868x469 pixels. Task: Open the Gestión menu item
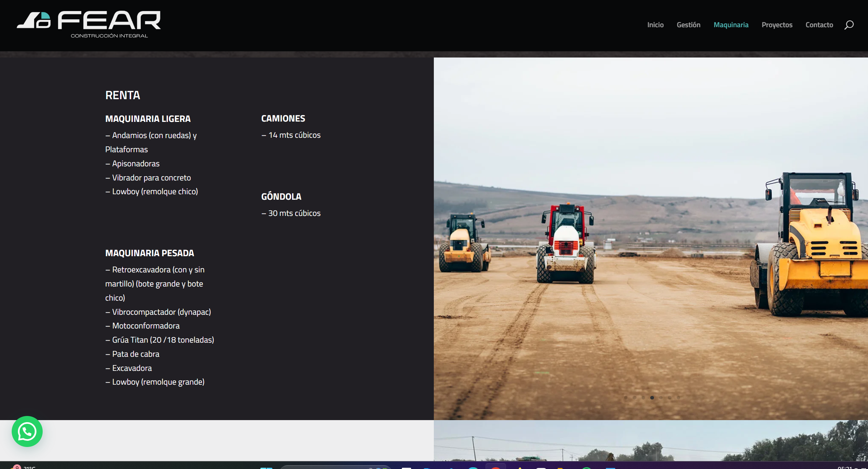[688, 25]
